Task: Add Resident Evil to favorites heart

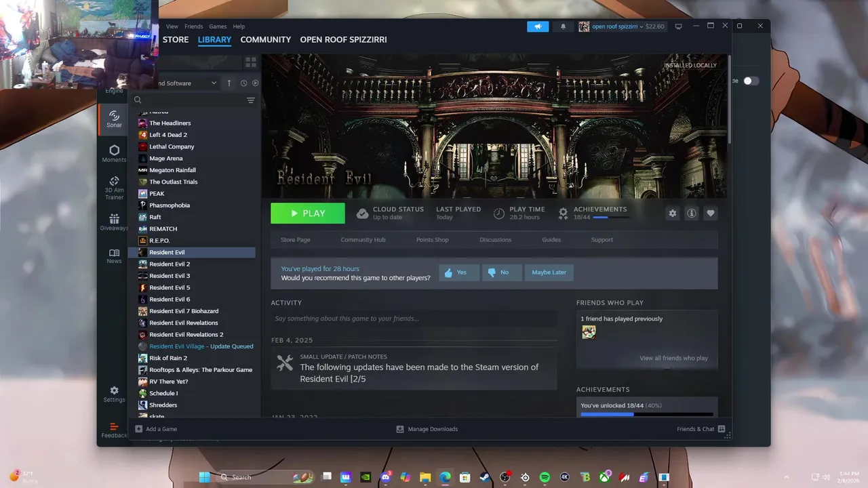Action: tap(711, 213)
